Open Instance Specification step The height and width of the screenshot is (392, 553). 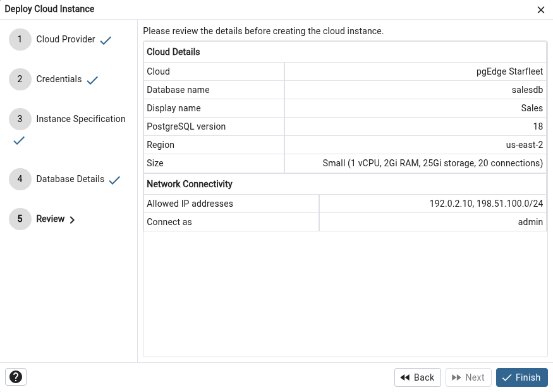(x=81, y=119)
